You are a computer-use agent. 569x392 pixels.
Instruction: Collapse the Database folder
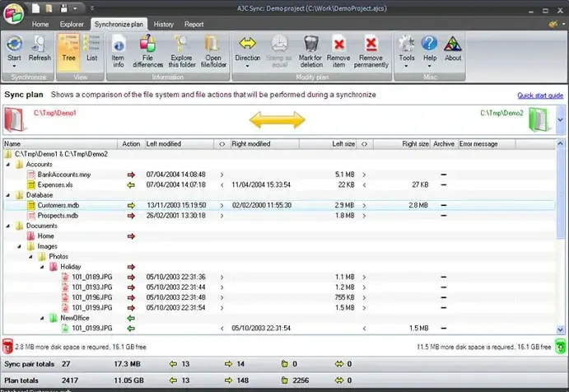8,195
